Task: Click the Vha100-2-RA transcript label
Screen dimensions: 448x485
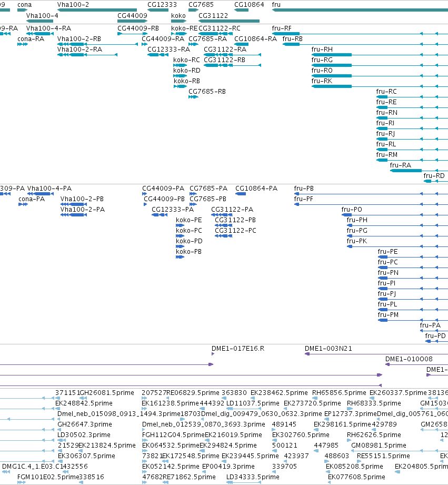Action: (80, 49)
